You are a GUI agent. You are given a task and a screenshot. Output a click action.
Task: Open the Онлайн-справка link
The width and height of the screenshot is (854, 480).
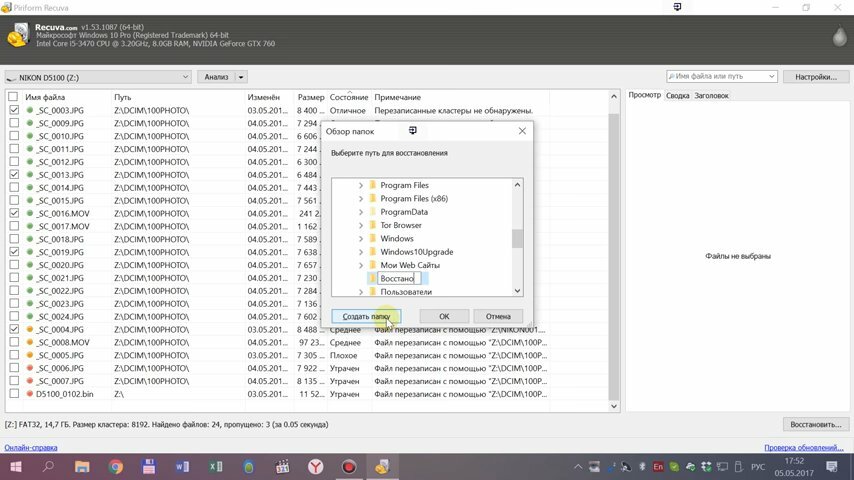point(31,448)
